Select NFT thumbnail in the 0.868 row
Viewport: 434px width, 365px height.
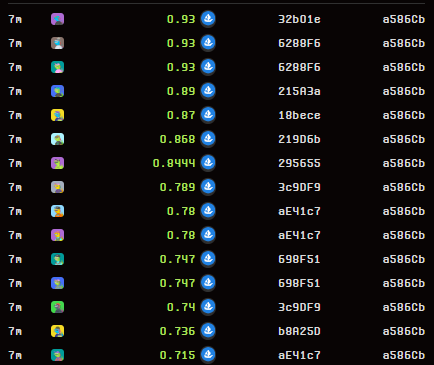pyautogui.click(x=57, y=139)
